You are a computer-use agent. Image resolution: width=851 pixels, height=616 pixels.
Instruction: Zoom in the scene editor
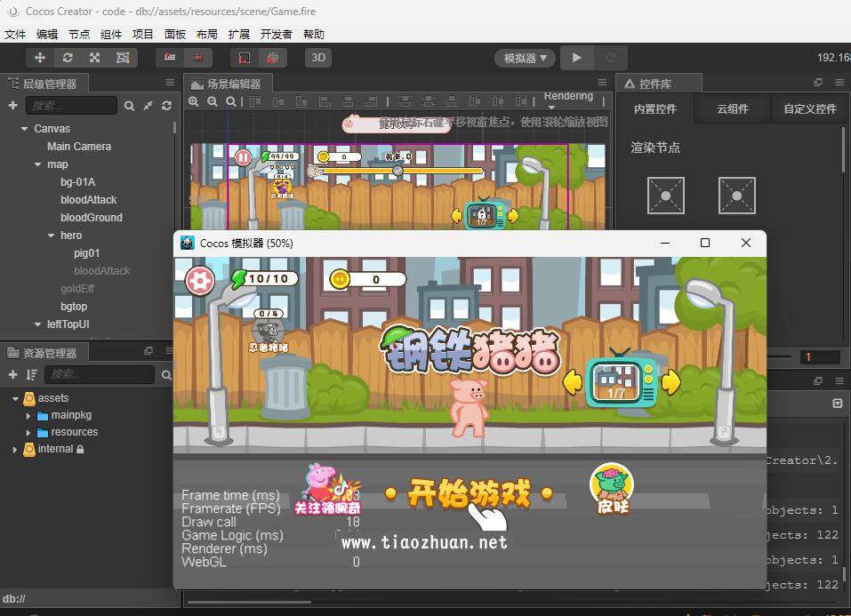pos(194,101)
